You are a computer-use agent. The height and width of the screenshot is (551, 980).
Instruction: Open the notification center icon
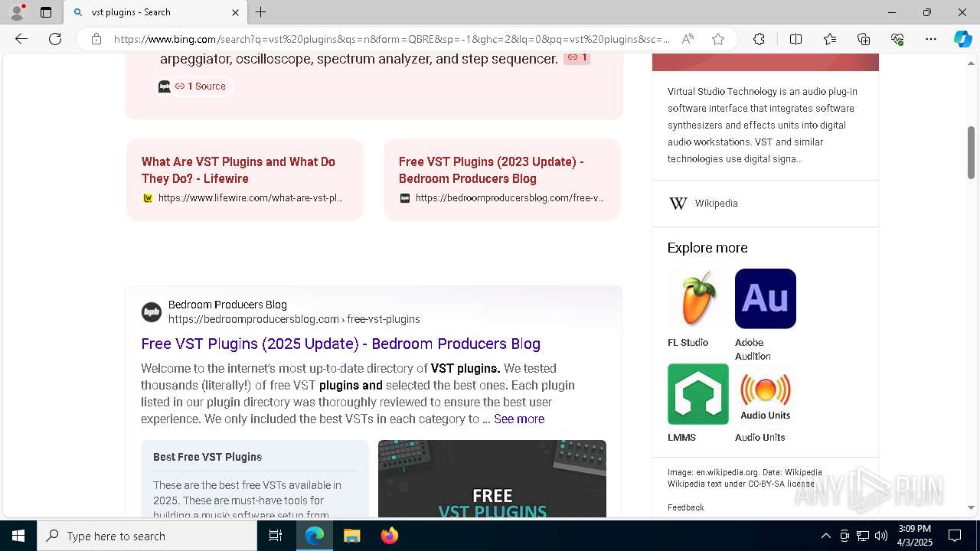click(x=955, y=536)
